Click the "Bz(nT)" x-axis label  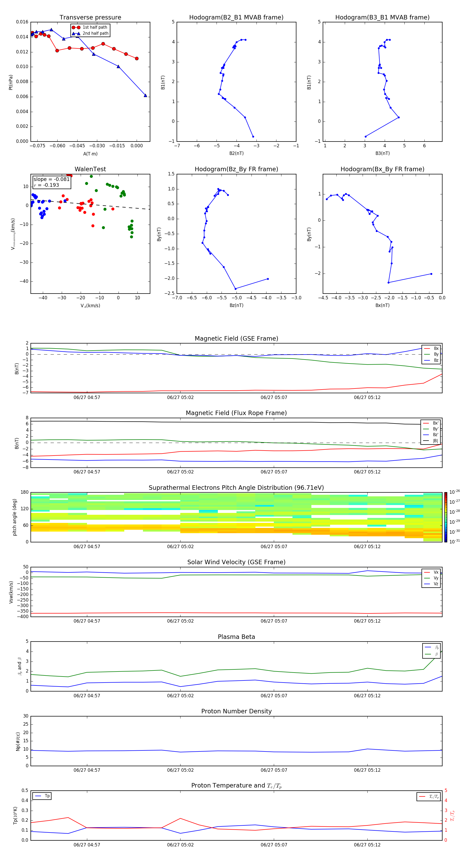click(236, 305)
